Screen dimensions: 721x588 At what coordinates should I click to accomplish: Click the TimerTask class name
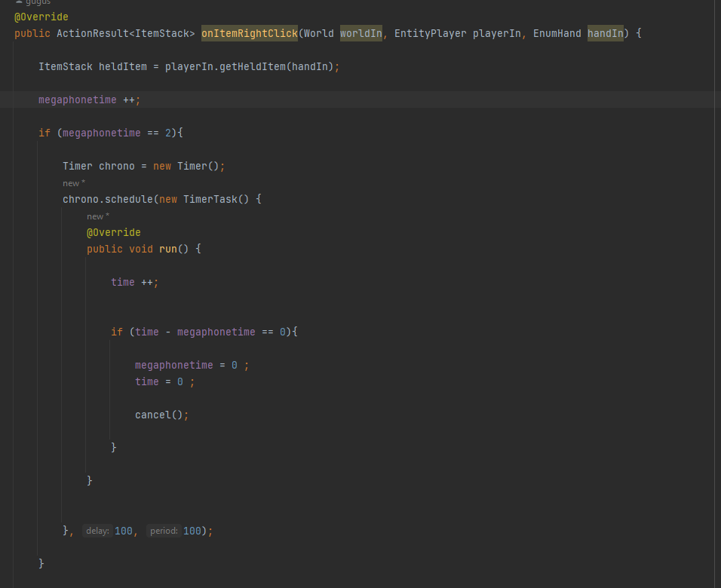210,200
